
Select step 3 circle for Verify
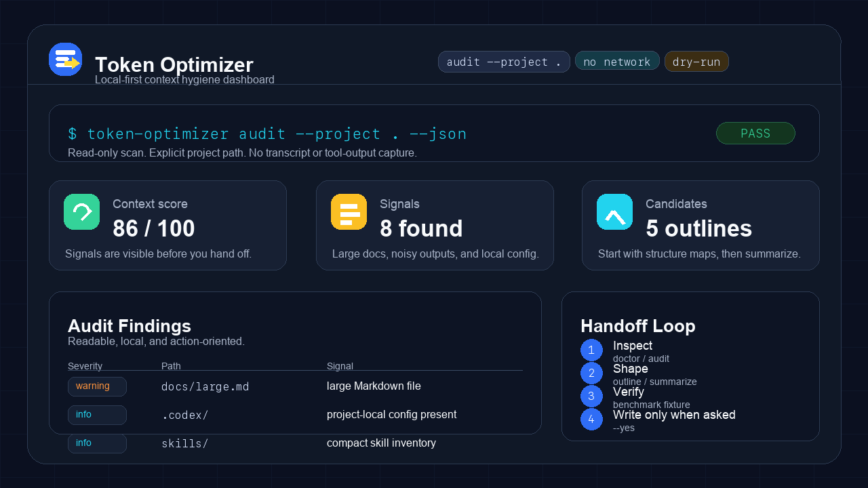[591, 396]
